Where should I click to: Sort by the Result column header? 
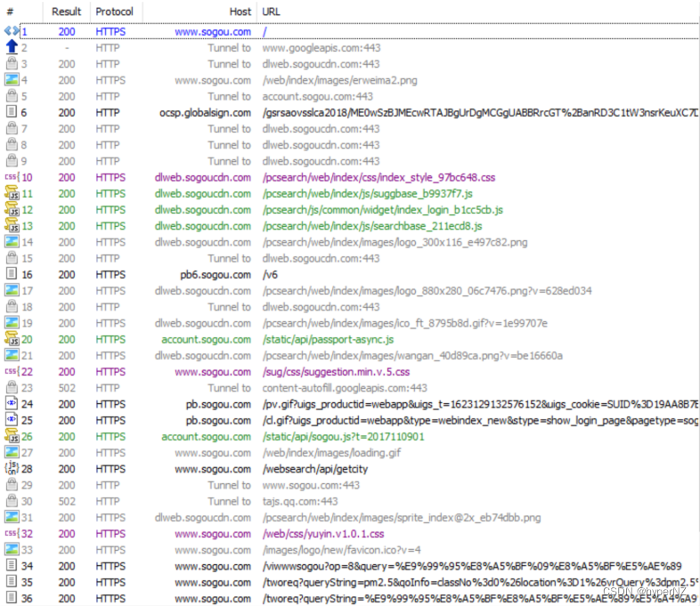[66, 12]
